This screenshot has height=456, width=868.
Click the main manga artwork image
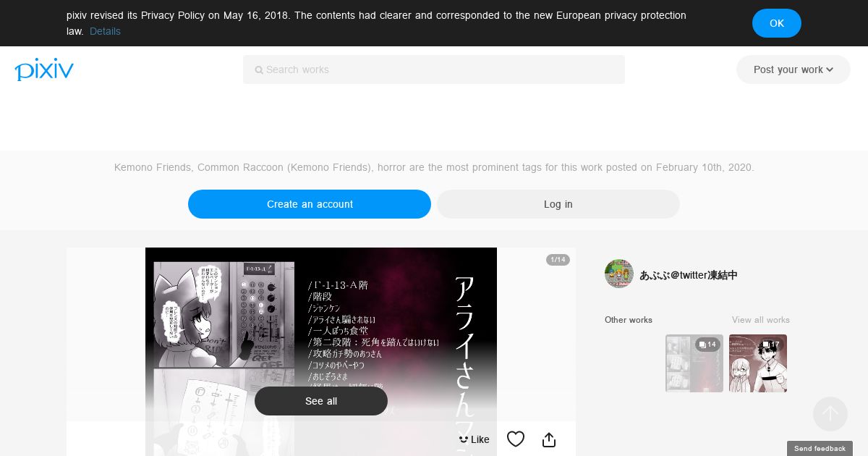pyautogui.click(x=321, y=352)
